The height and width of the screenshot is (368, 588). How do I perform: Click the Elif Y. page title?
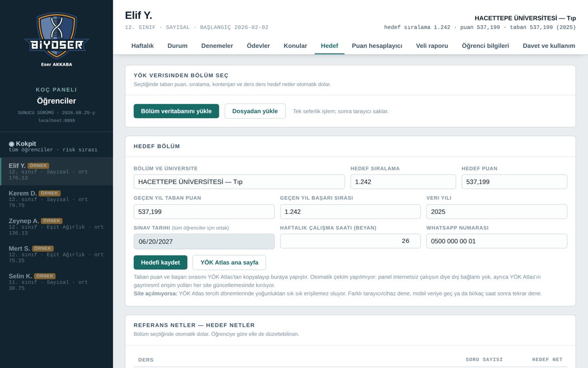coord(139,15)
